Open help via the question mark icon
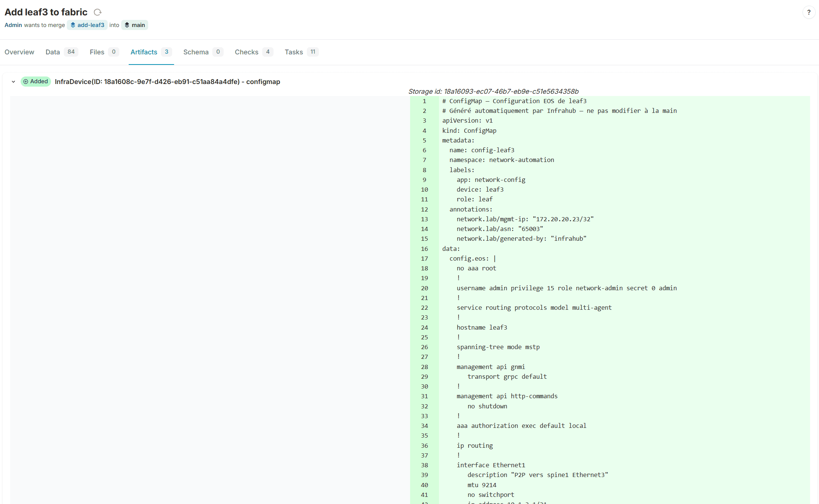 point(808,12)
